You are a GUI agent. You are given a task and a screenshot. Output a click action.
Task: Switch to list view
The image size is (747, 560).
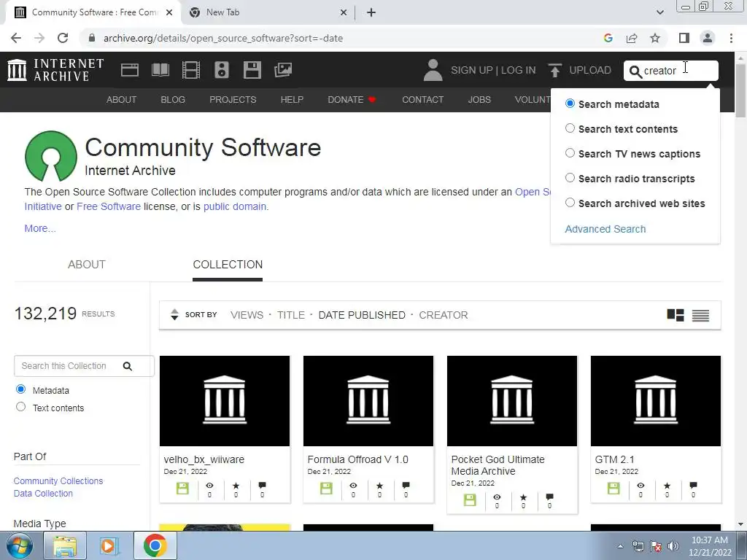tap(700, 315)
